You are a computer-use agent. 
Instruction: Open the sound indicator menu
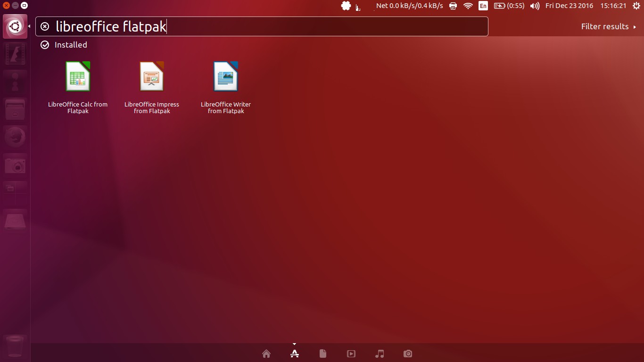(x=535, y=6)
